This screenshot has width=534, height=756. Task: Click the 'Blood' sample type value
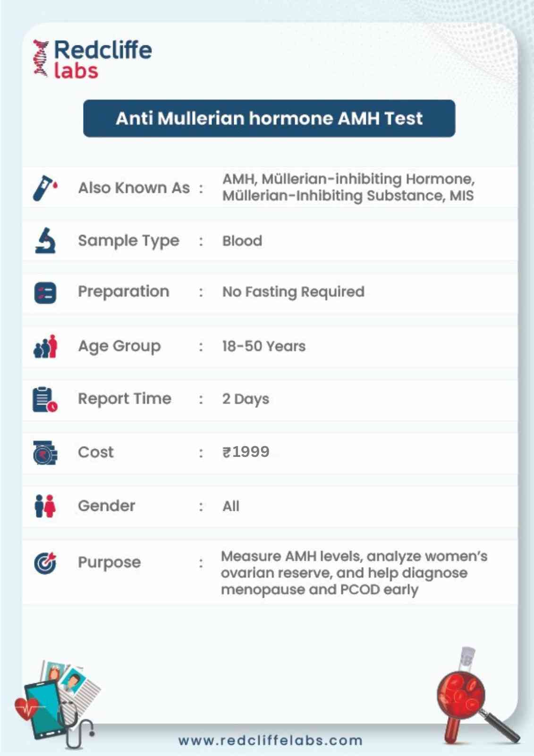pyautogui.click(x=242, y=241)
